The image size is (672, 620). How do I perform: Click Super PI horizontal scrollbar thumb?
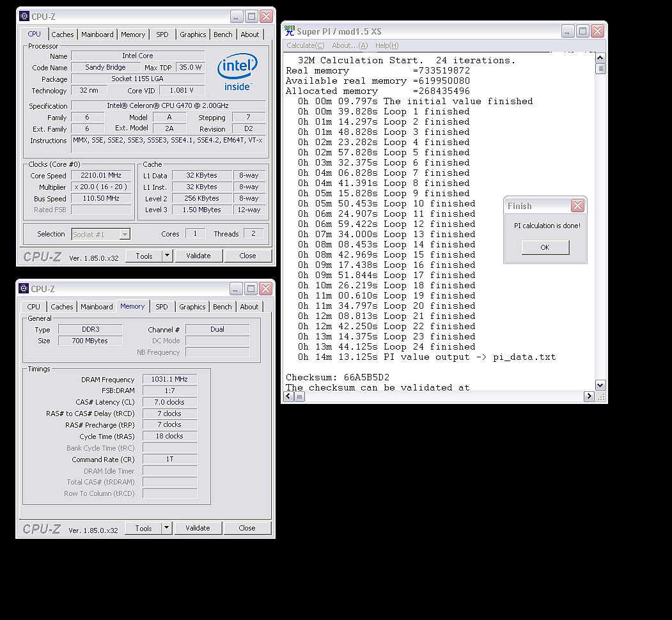pyautogui.click(x=300, y=396)
